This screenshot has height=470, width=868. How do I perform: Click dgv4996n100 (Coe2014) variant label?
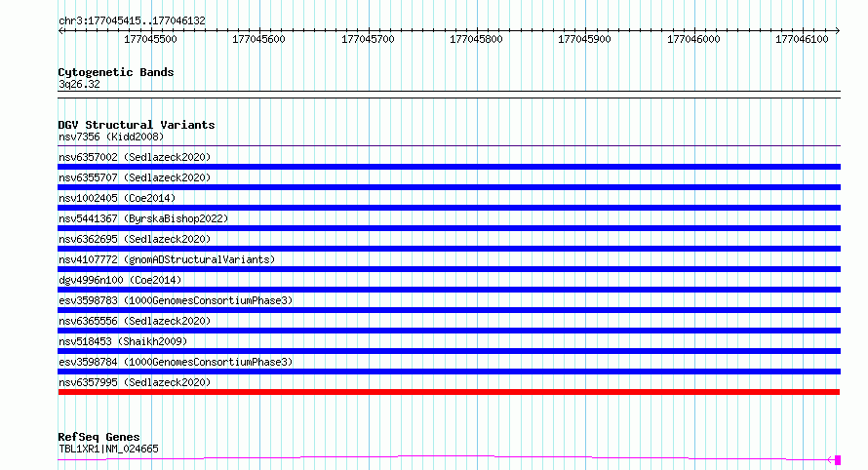[120, 280]
